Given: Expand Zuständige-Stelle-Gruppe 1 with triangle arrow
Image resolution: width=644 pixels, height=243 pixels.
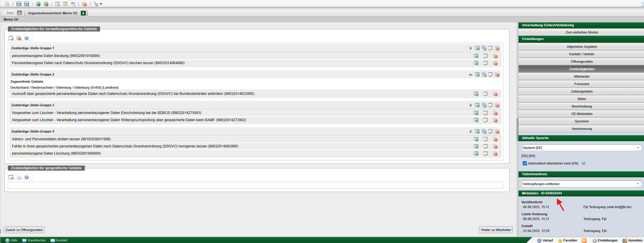Looking at the screenshot, I should [x=471, y=48].
